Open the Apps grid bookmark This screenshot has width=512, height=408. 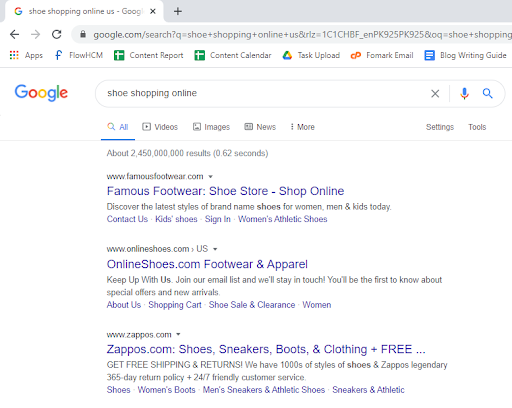click(x=26, y=55)
